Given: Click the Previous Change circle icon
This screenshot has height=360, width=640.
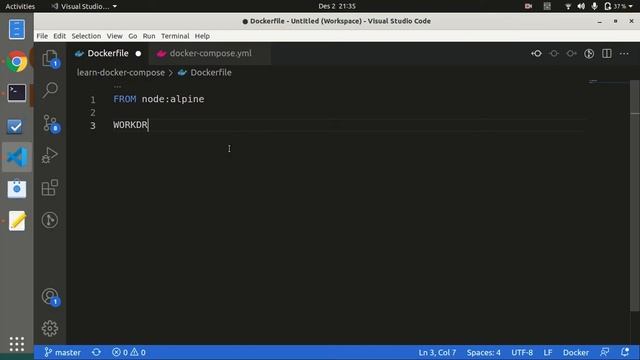Looking at the screenshot, I should coord(554,53).
